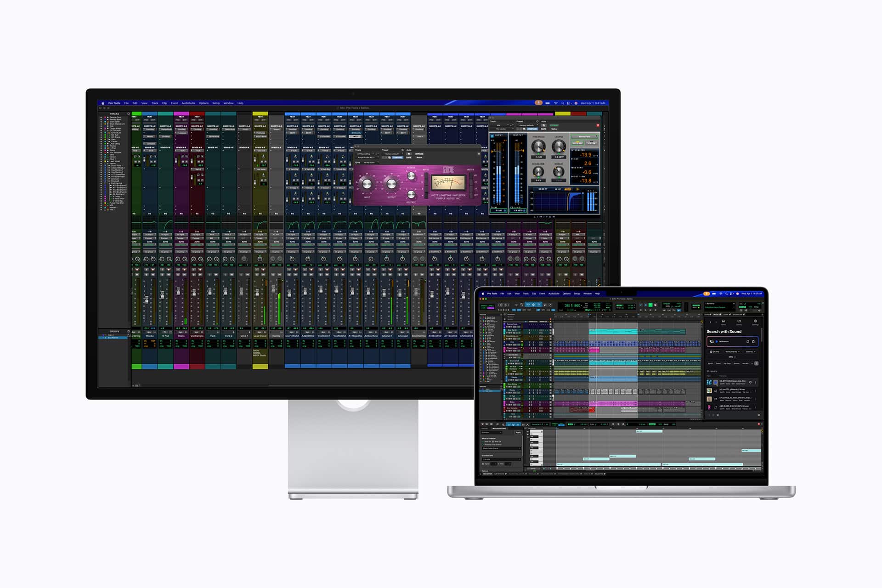The image size is (882, 588).
Task: Open the Splice Library folder icon
Action: coord(739,322)
